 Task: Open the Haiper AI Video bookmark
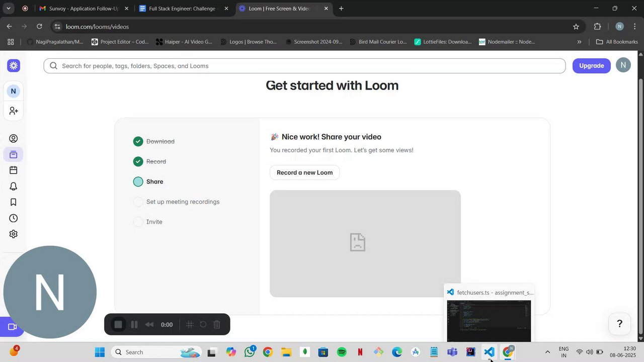click(x=185, y=42)
